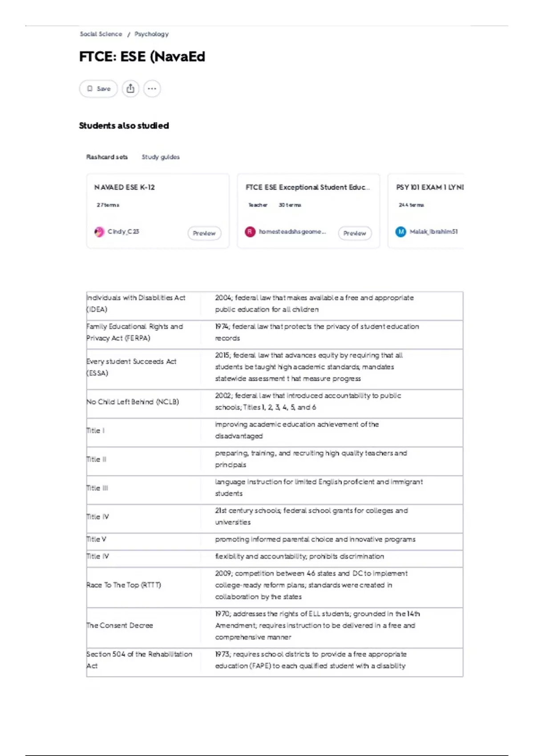
Task: Open the three-dot more options menu
Action: pyautogui.click(x=152, y=88)
